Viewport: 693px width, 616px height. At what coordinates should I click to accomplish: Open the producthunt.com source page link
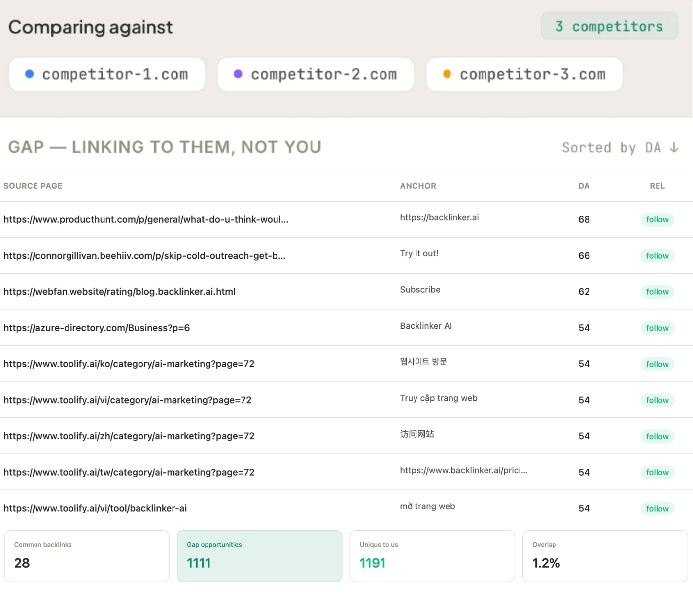pyautogui.click(x=146, y=219)
